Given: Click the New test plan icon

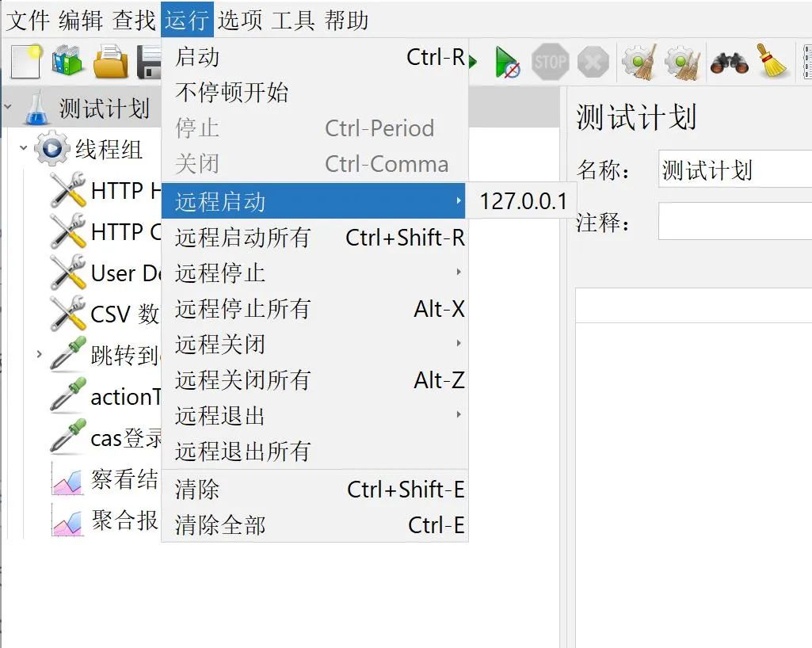Looking at the screenshot, I should click(x=25, y=62).
